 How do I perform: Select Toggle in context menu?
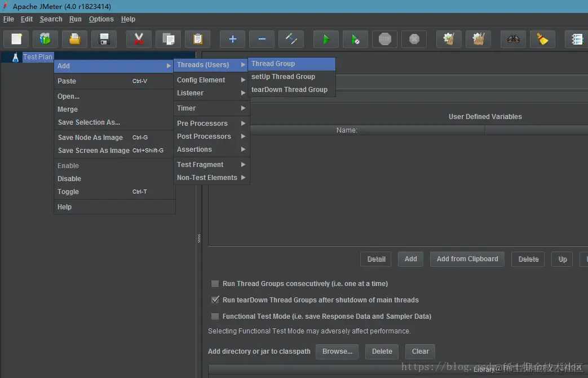click(x=114, y=192)
